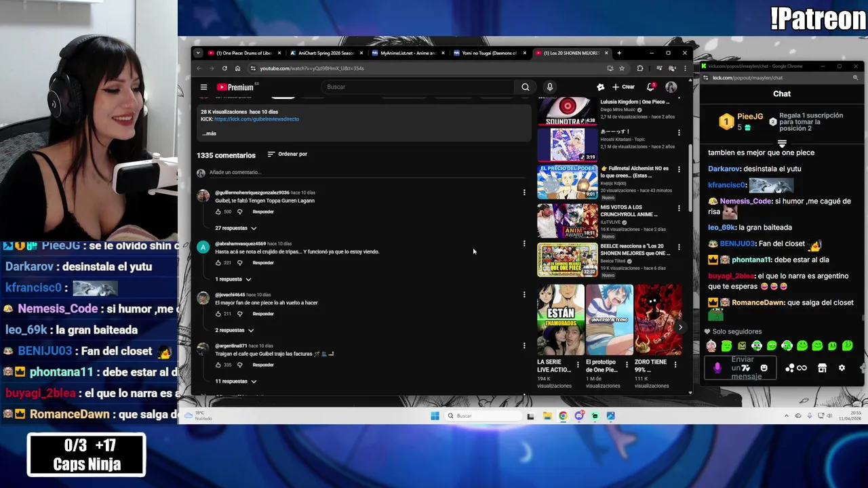Switch to AniChart Spring 2026 Season tab
The height and width of the screenshot is (488, 868).
[x=325, y=53]
